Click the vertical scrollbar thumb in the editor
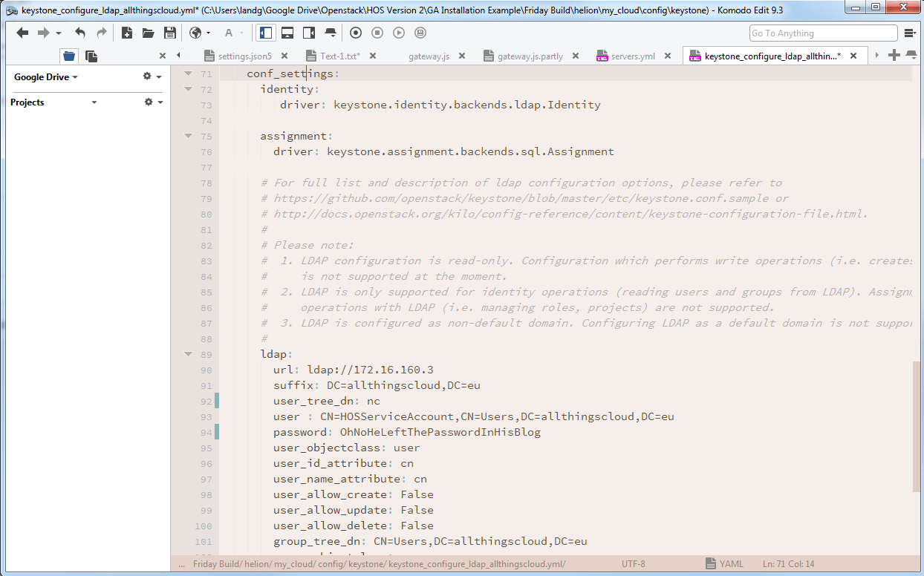The height and width of the screenshot is (576, 924). (x=916, y=427)
